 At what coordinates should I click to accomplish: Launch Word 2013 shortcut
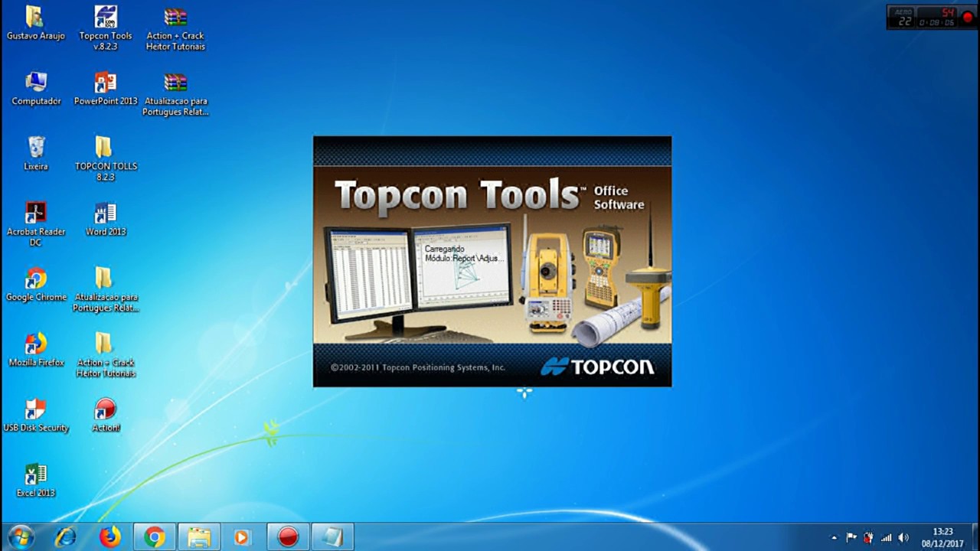tap(106, 220)
